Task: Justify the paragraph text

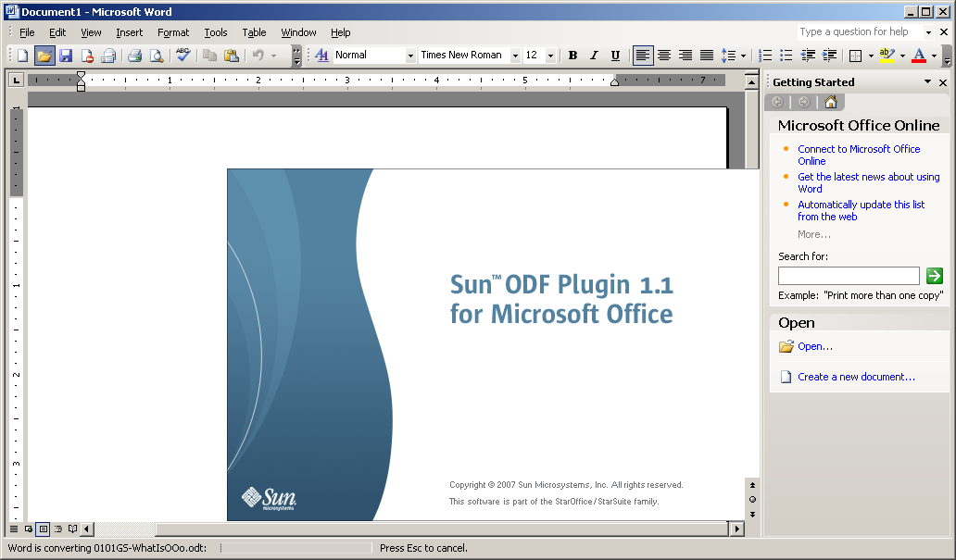Action: [x=707, y=56]
